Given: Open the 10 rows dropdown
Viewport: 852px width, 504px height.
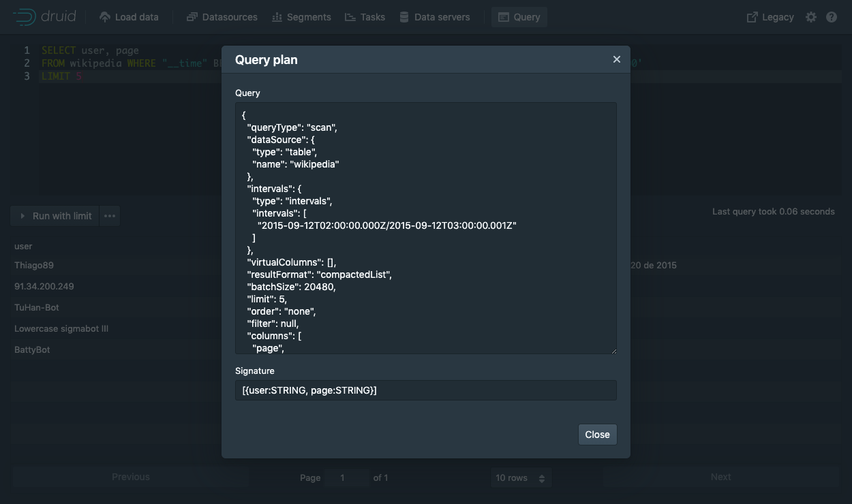Looking at the screenshot, I should coord(521,477).
